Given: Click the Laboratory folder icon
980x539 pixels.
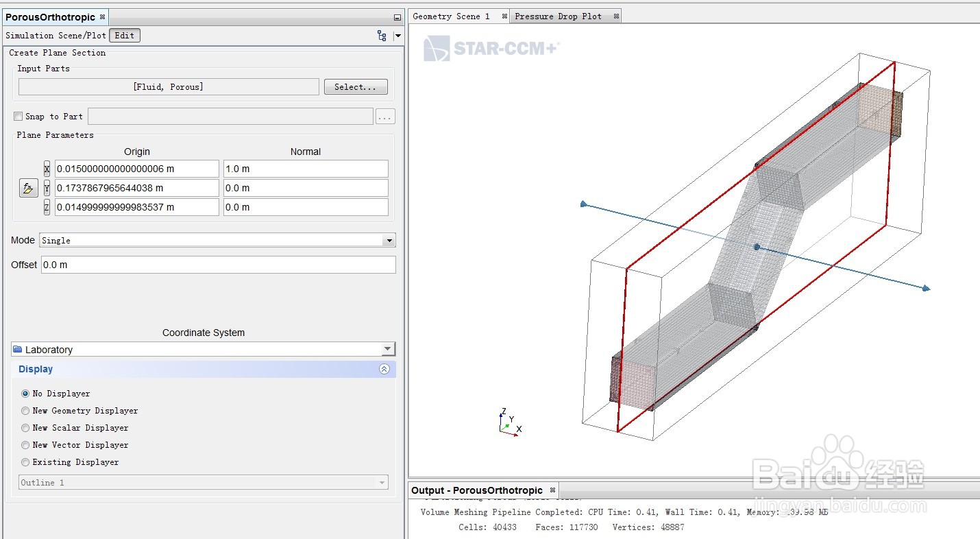Looking at the screenshot, I should (18, 349).
